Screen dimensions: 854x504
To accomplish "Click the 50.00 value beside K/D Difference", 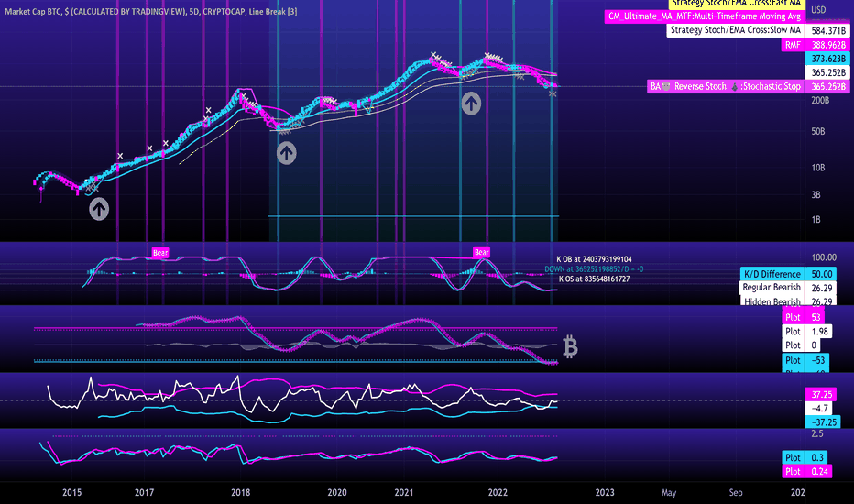I will pyautogui.click(x=821, y=274).
